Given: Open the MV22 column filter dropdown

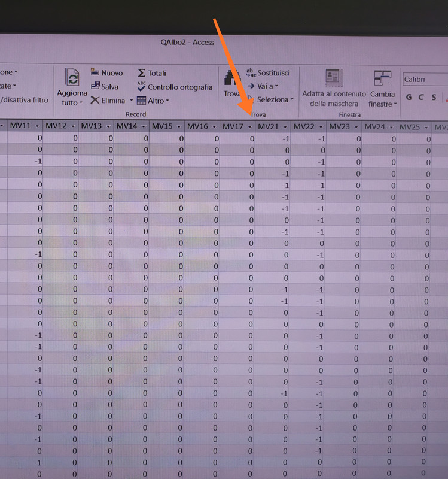Looking at the screenshot, I should 321,127.
